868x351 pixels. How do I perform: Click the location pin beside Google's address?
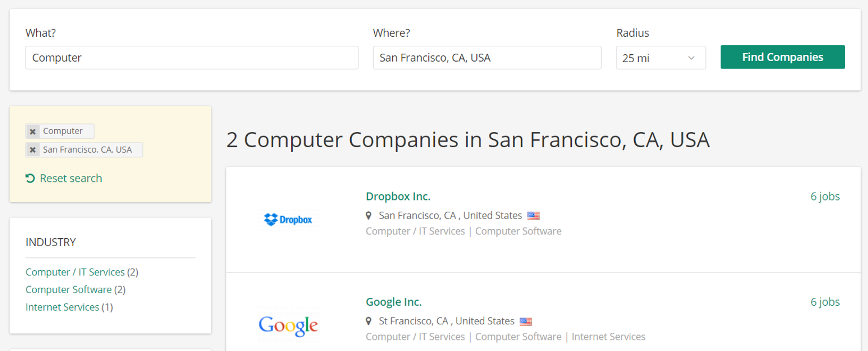point(368,321)
